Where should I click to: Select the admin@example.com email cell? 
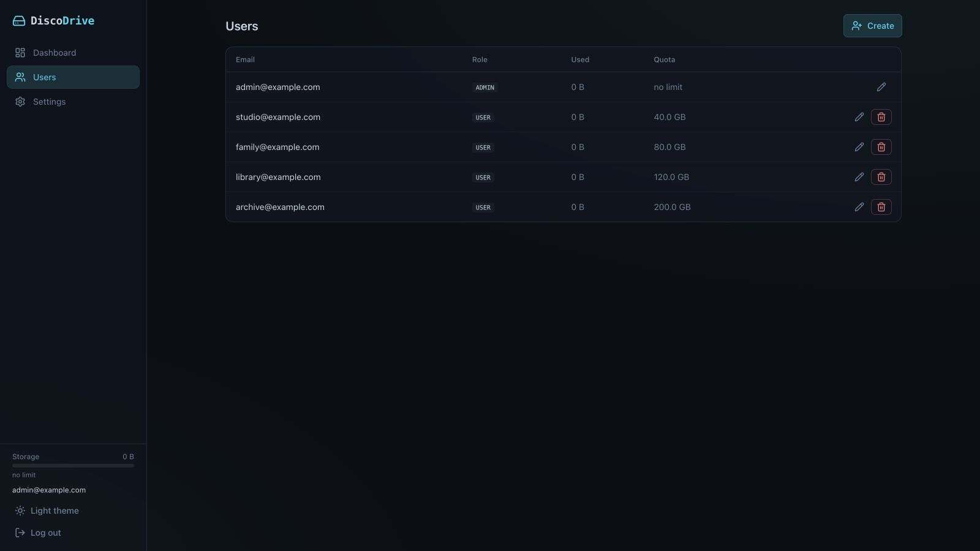click(x=278, y=87)
